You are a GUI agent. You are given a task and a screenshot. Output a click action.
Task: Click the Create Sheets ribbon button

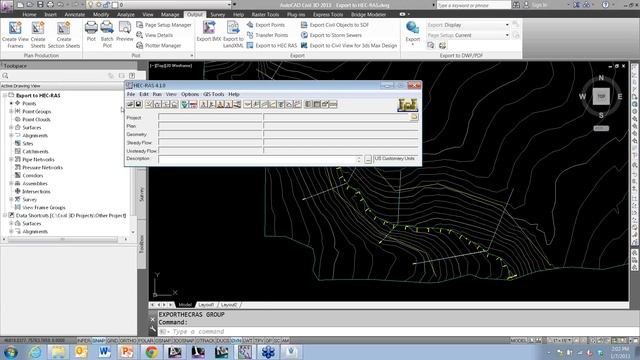[38, 35]
